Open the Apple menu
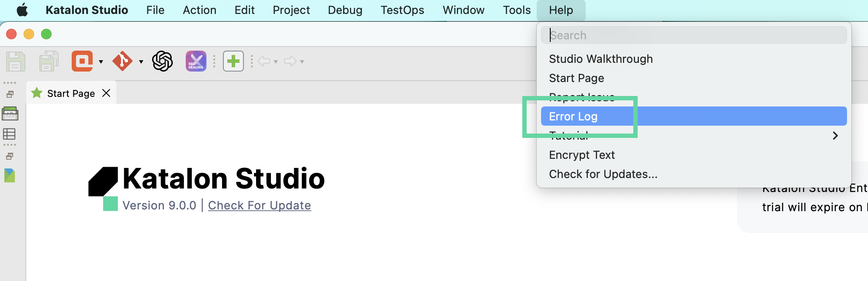868x281 pixels. coord(22,10)
